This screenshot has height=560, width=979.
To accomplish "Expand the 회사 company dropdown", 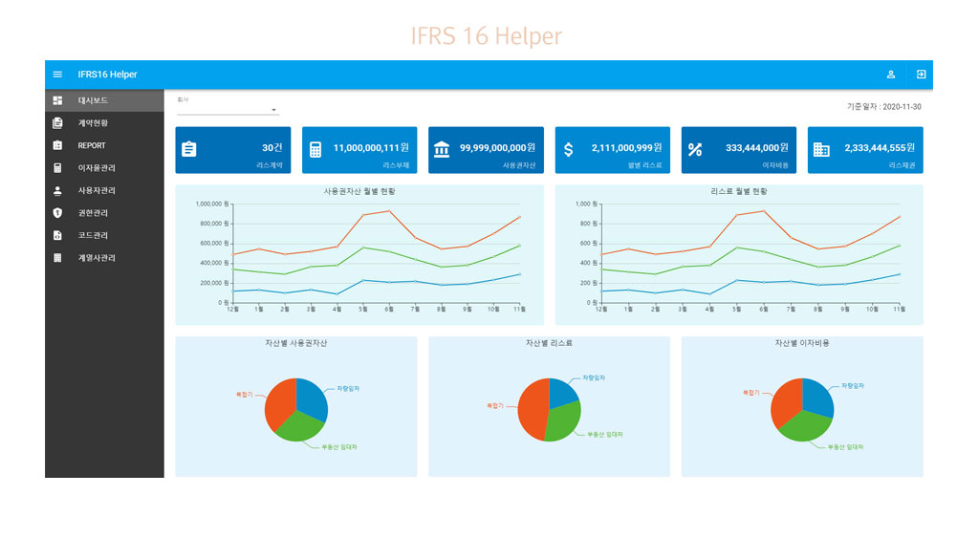I will [227, 110].
